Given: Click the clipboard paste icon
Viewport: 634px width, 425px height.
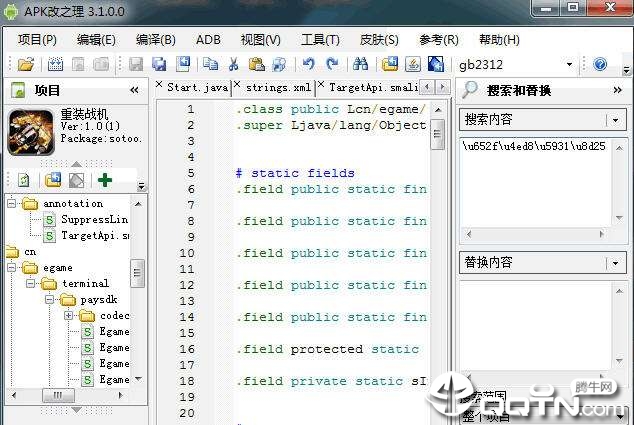Looking at the screenshot, I should click(x=256, y=64).
